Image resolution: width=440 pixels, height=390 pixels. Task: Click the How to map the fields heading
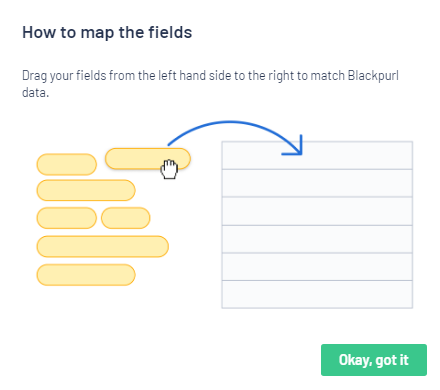pos(107,33)
